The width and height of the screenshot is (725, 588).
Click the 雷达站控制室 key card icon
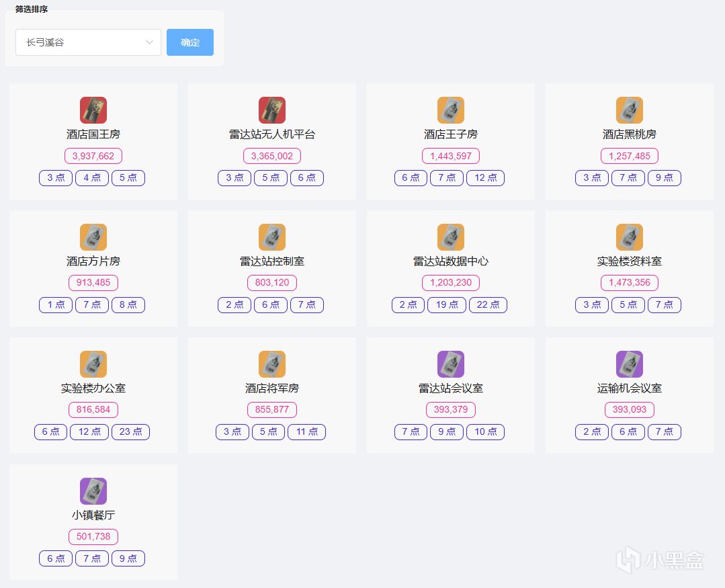point(272,237)
